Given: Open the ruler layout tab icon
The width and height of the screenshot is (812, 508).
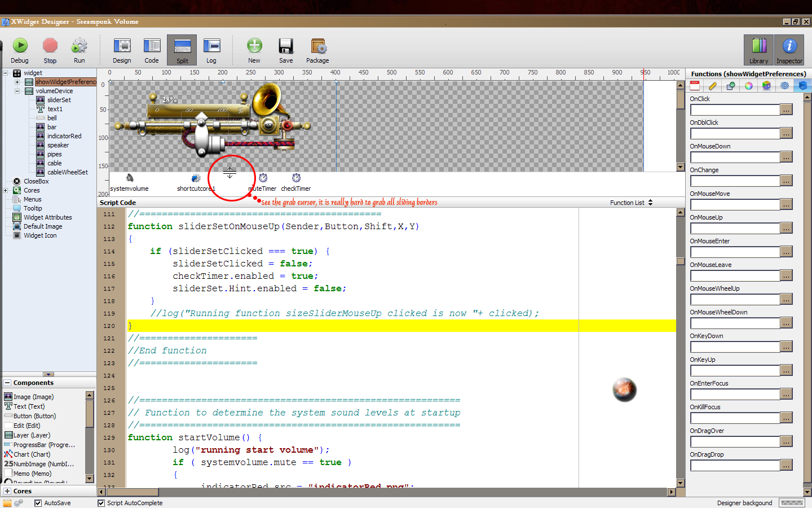Looking at the screenshot, I should coord(713,86).
